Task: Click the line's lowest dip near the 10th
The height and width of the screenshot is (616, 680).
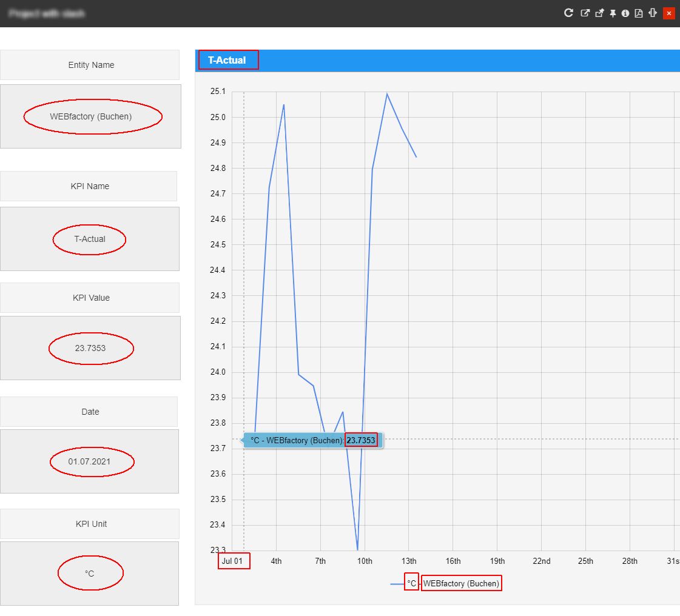Action: [x=357, y=549]
